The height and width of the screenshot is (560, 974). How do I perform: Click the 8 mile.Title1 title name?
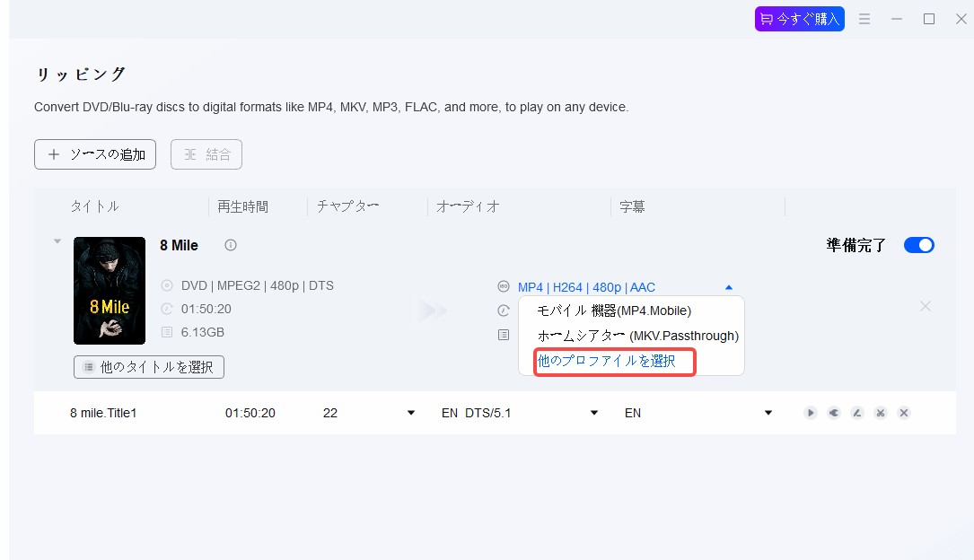[x=103, y=413]
